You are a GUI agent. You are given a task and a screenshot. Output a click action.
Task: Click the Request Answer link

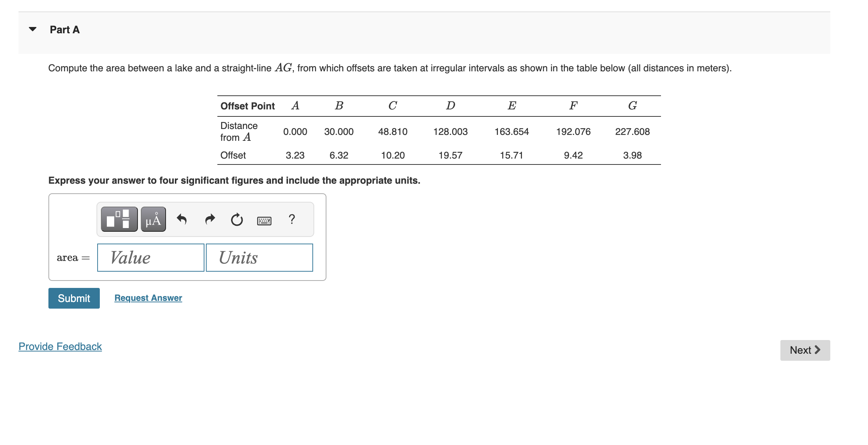(x=148, y=298)
